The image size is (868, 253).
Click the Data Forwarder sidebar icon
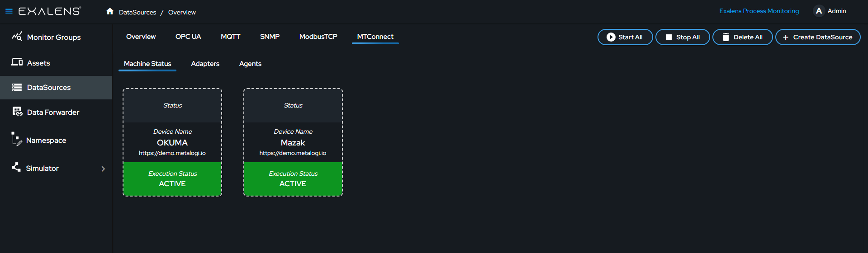17,112
